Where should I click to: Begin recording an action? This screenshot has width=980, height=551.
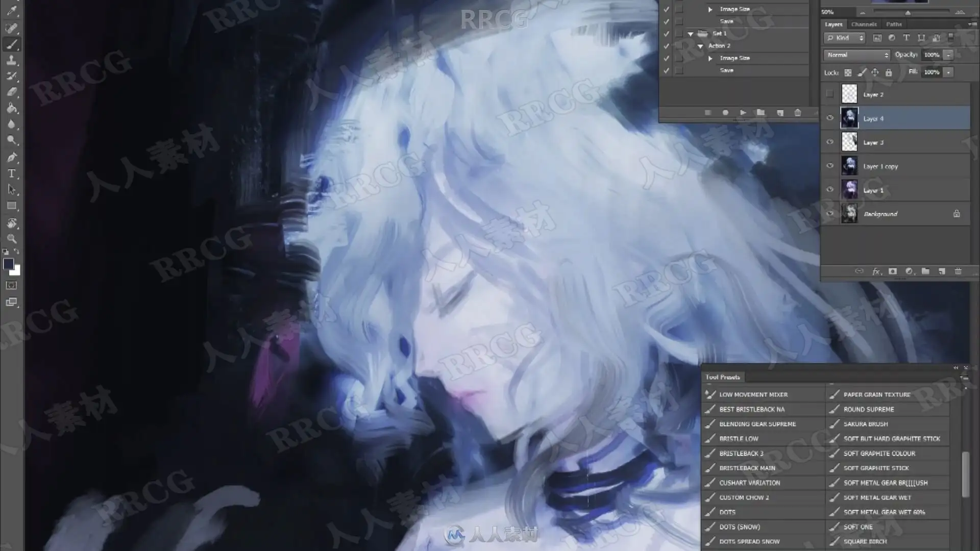[725, 113]
